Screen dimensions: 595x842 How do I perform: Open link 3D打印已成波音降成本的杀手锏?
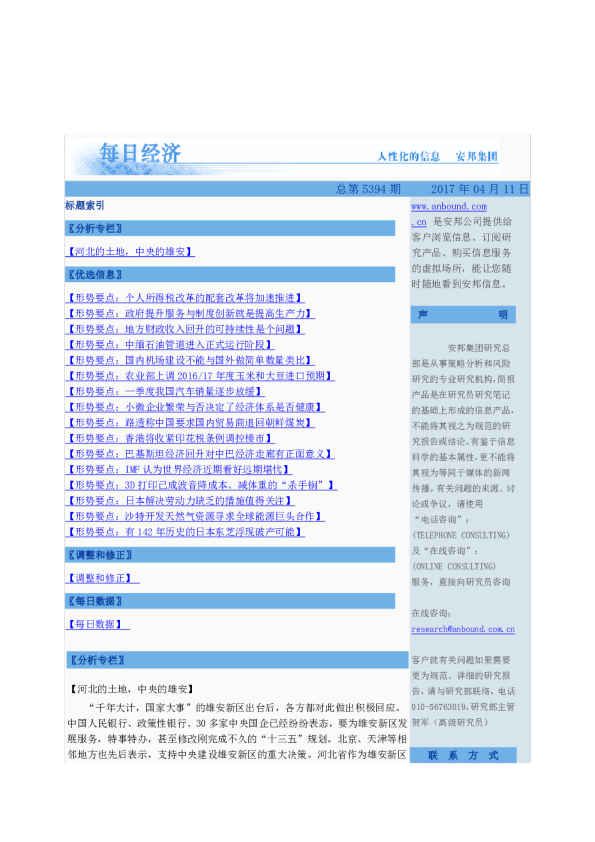click(x=201, y=485)
